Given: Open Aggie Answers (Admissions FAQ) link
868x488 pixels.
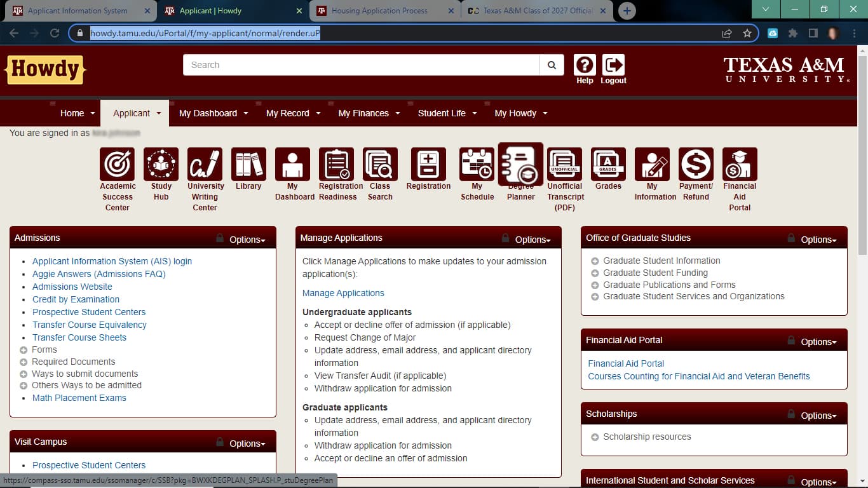Looking at the screenshot, I should tap(99, 274).
